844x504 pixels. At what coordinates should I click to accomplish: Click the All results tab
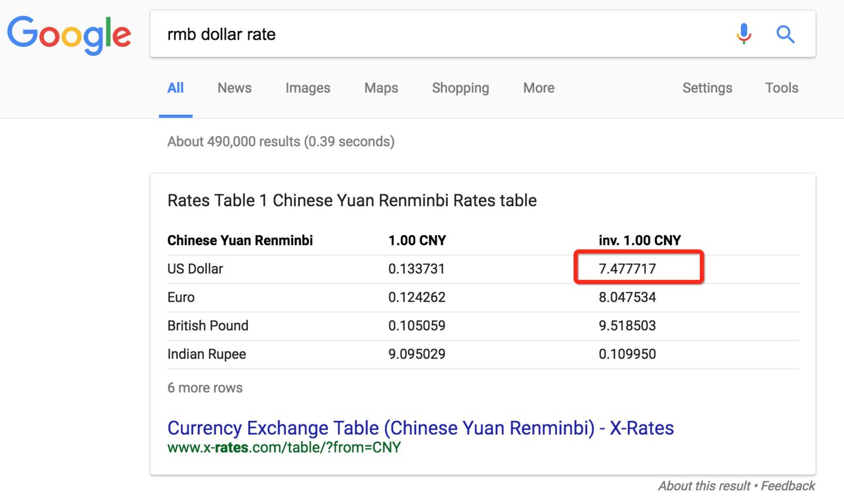point(175,88)
